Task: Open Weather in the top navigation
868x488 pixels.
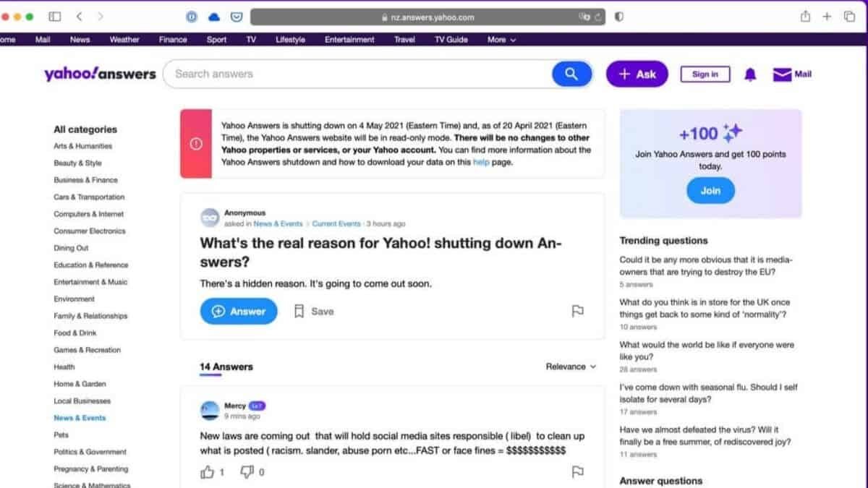Action: (124, 40)
